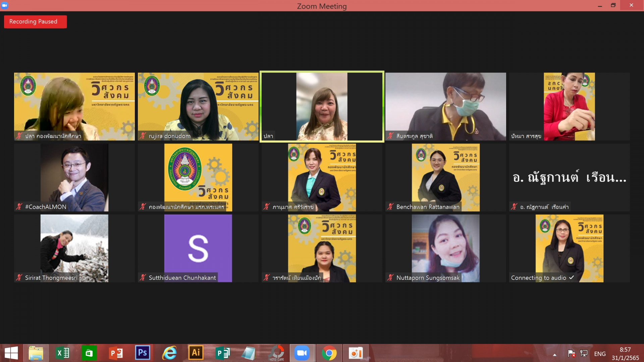The image size is (644, 362).
Task: Click the Zoom app icon in title bar
Action: 5,5
